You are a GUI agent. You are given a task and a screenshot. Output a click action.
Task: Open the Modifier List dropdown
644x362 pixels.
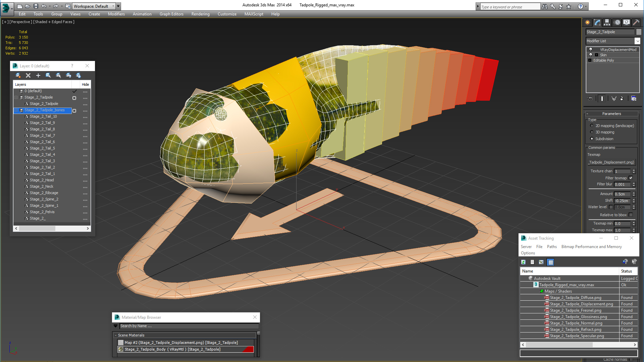point(637,41)
